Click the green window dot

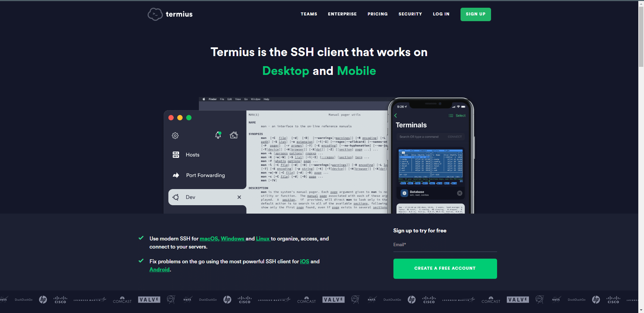(x=189, y=118)
